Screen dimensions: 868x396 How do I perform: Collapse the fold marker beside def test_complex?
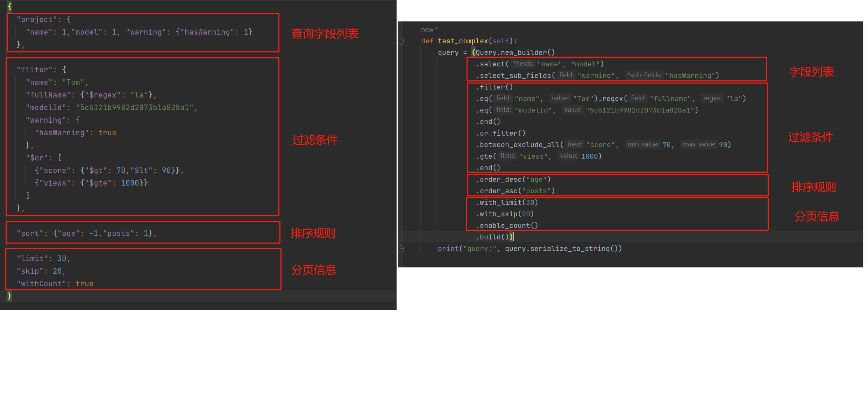pos(401,41)
